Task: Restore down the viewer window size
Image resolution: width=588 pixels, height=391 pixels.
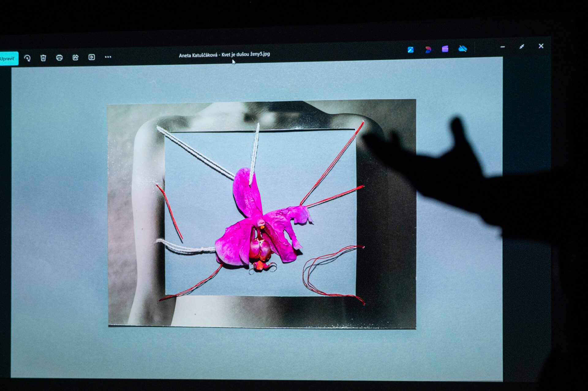Action: [522, 47]
